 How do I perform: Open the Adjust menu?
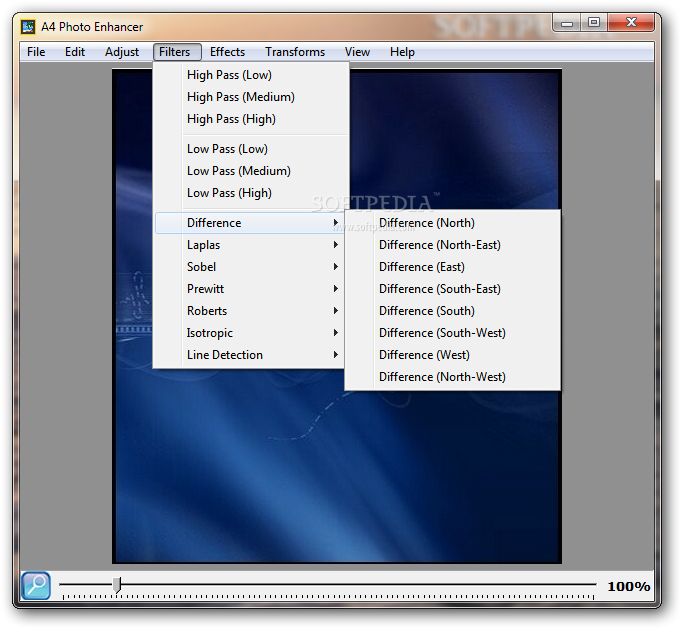[x=122, y=52]
